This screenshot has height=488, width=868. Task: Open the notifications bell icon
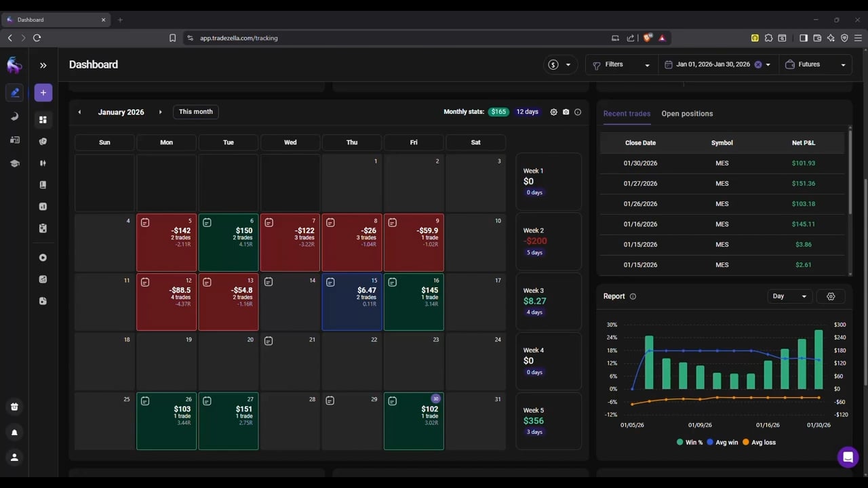(x=14, y=432)
